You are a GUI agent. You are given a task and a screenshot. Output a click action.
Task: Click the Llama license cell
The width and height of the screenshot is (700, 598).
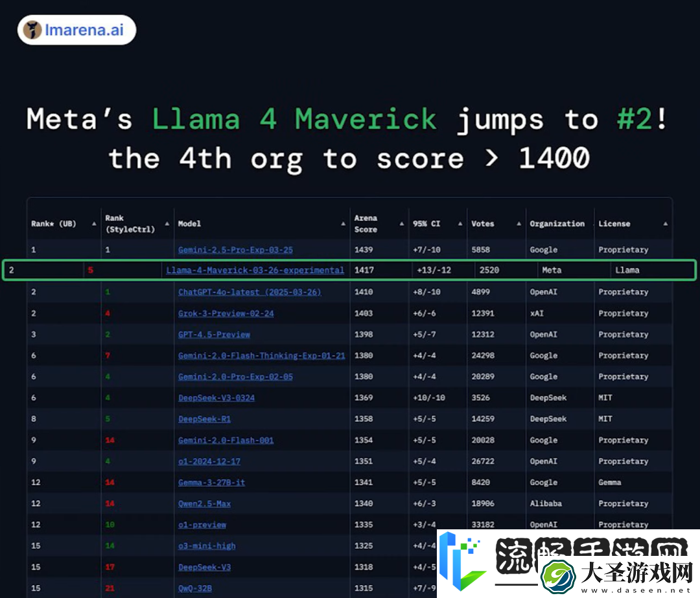pos(627,270)
